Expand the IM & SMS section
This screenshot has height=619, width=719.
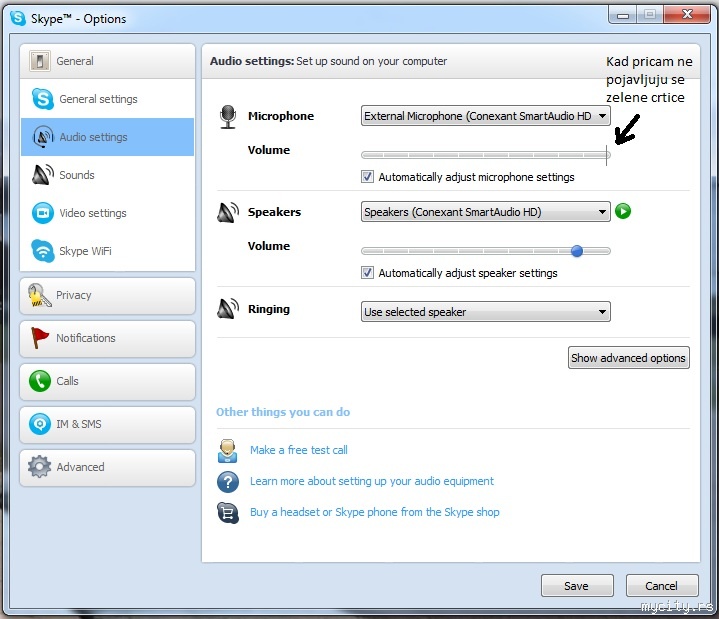(108, 425)
